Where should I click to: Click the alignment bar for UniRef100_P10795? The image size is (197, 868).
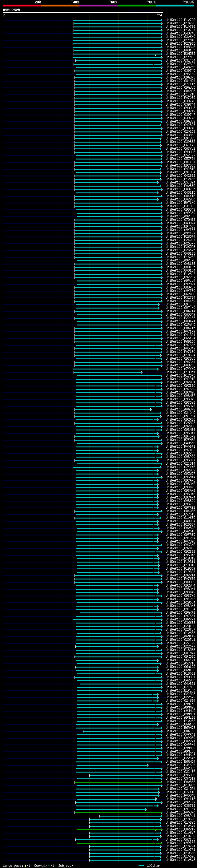(118, 20)
